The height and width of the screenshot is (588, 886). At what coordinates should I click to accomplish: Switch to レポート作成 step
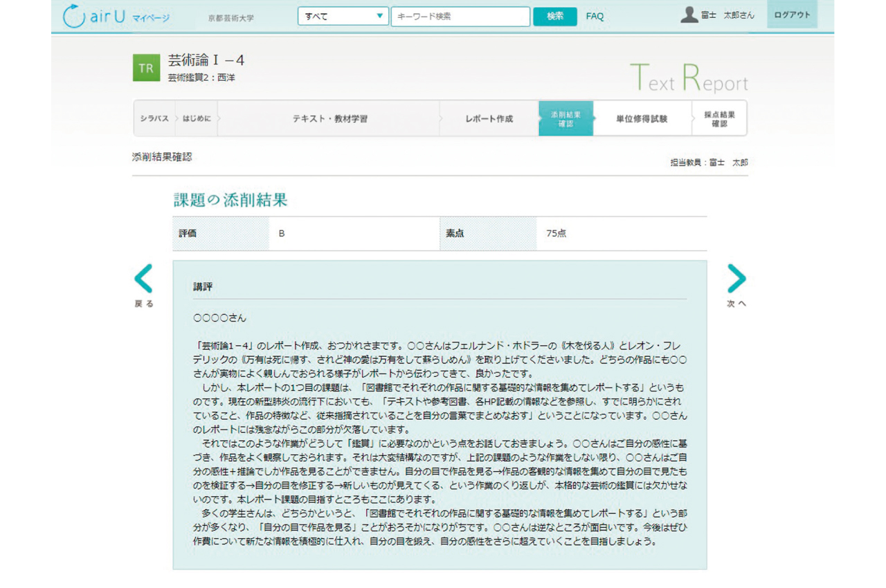(x=489, y=119)
